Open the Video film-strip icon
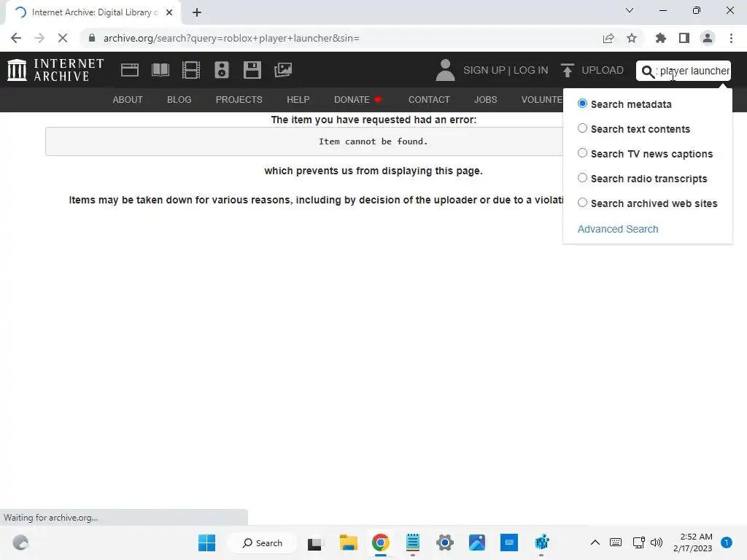Screen dimensions: 747x560 point(191,70)
